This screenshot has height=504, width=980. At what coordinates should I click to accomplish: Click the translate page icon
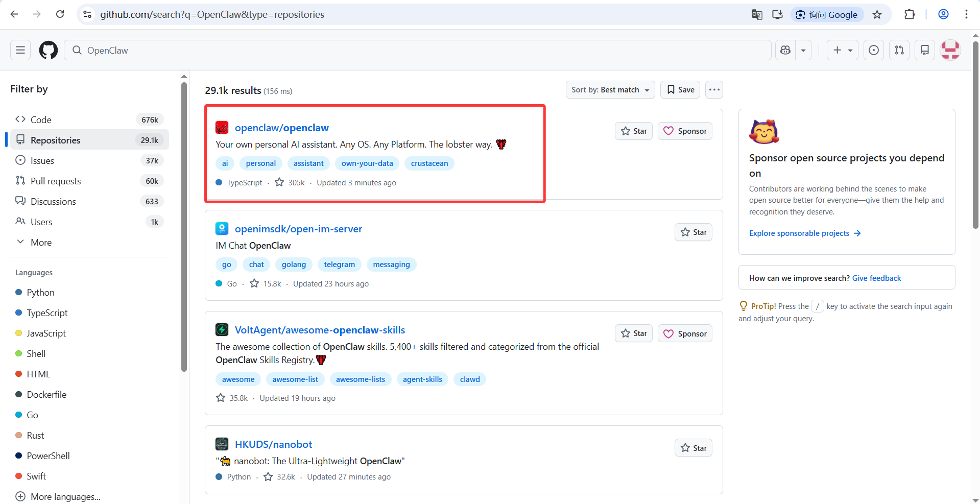(x=757, y=14)
